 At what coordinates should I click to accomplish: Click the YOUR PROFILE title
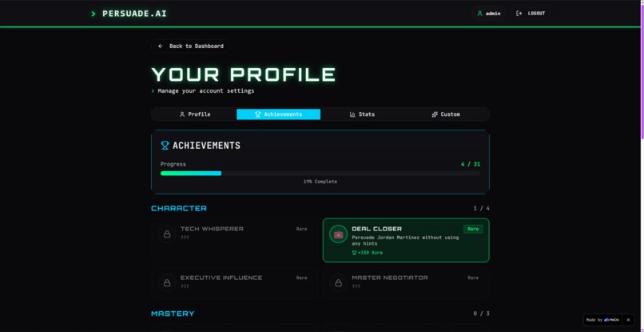tap(244, 74)
